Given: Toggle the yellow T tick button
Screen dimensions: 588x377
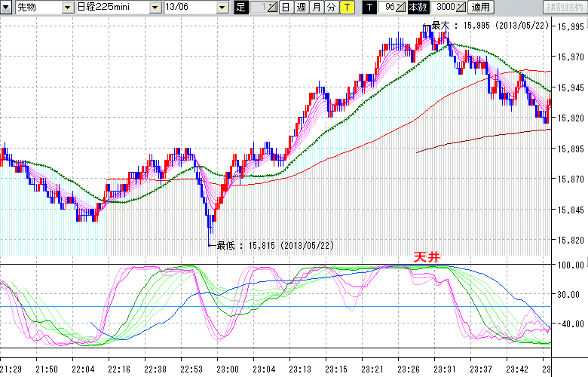Looking at the screenshot, I should pyautogui.click(x=346, y=8).
